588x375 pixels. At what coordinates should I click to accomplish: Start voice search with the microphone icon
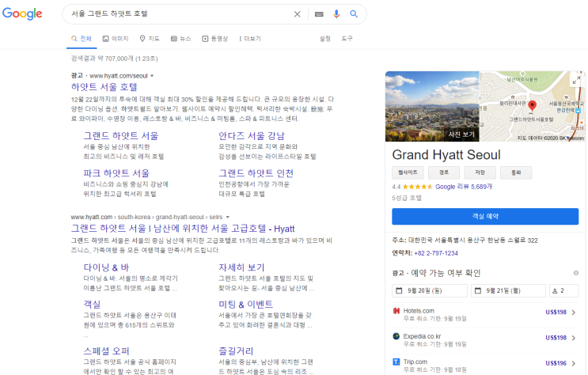coord(336,14)
